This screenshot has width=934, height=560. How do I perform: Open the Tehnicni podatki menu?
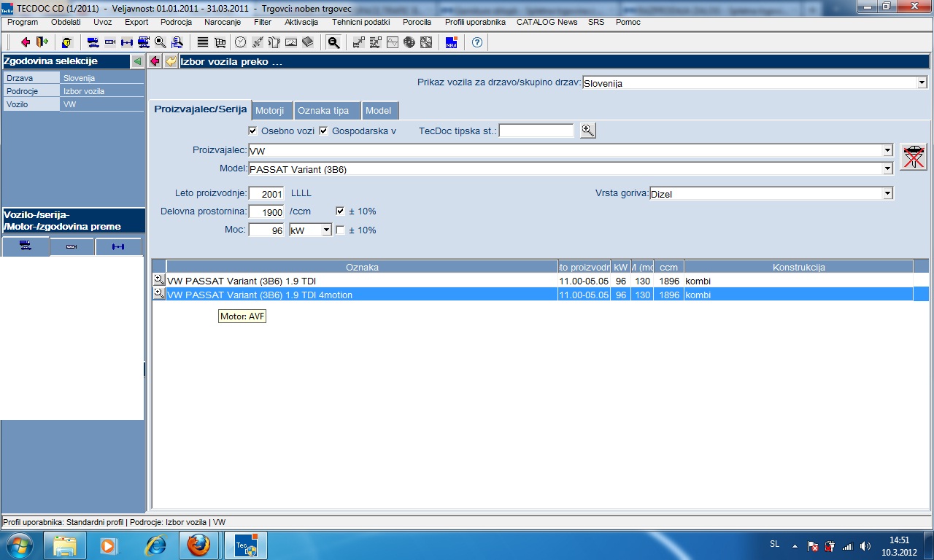[361, 22]
